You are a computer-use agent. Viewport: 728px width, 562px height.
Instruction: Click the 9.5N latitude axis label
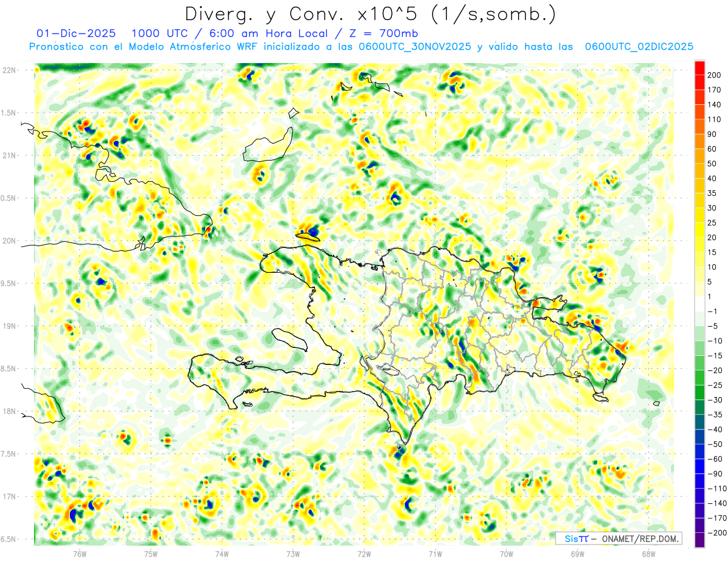point(8,283)
